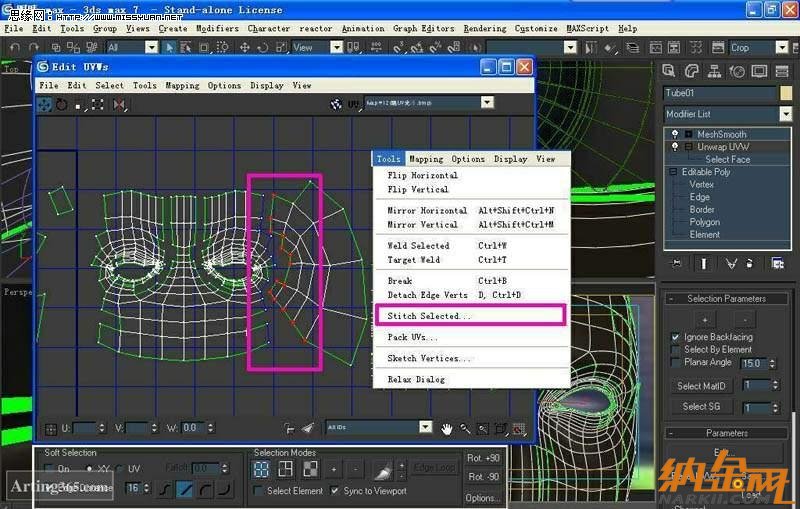The width and height of the screenshot is (800, 509).
Task: Click the Mirror tool in main toolbar
Action: [x=590, y=48]
